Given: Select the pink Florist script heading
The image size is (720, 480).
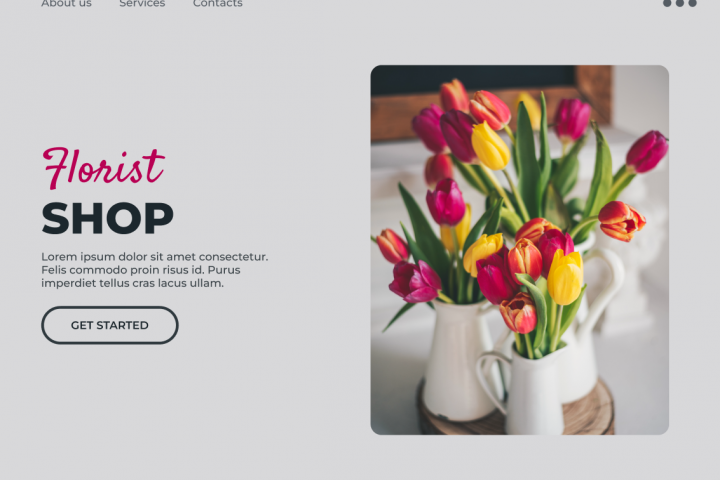Looking at the screenshot, I should [x=103, y=168].
